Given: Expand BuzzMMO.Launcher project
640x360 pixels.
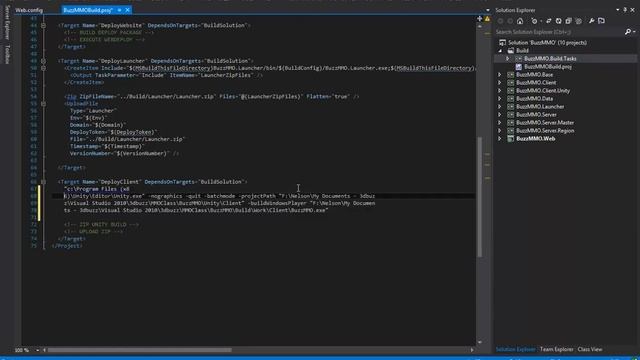Looking at the screenshot, I should tap(500, 107).
